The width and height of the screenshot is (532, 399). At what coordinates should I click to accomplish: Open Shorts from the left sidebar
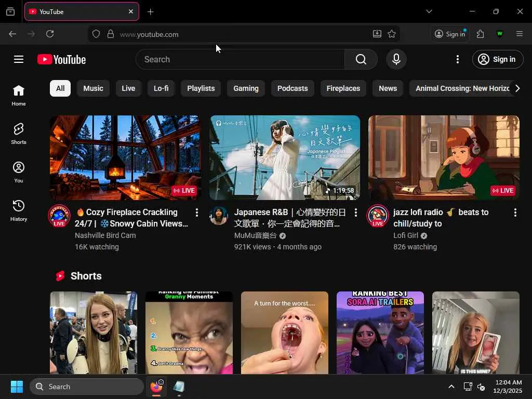[19, 134]
